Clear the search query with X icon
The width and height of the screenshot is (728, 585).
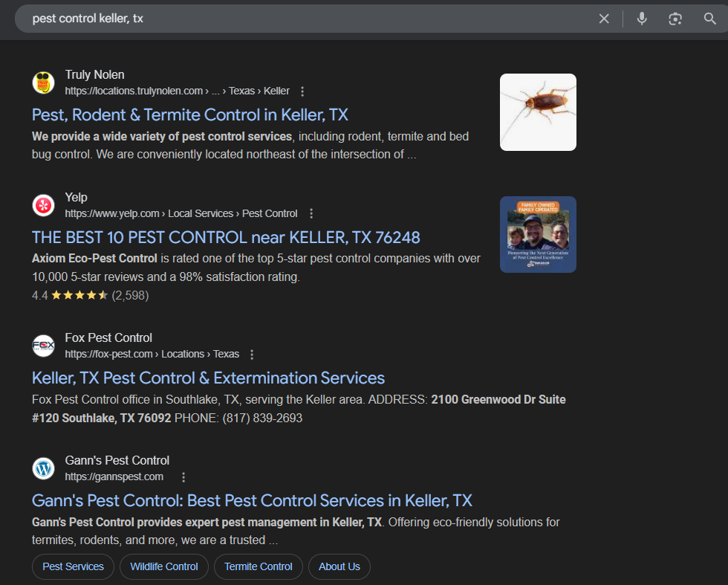(604, 19)
